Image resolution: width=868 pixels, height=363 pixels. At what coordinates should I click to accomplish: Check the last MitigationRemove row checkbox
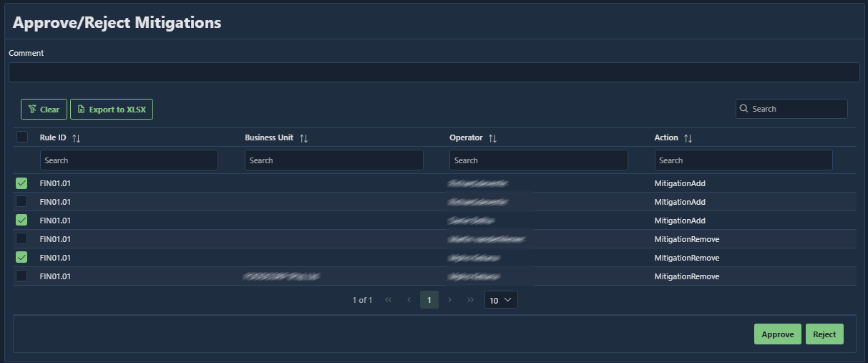21,276
